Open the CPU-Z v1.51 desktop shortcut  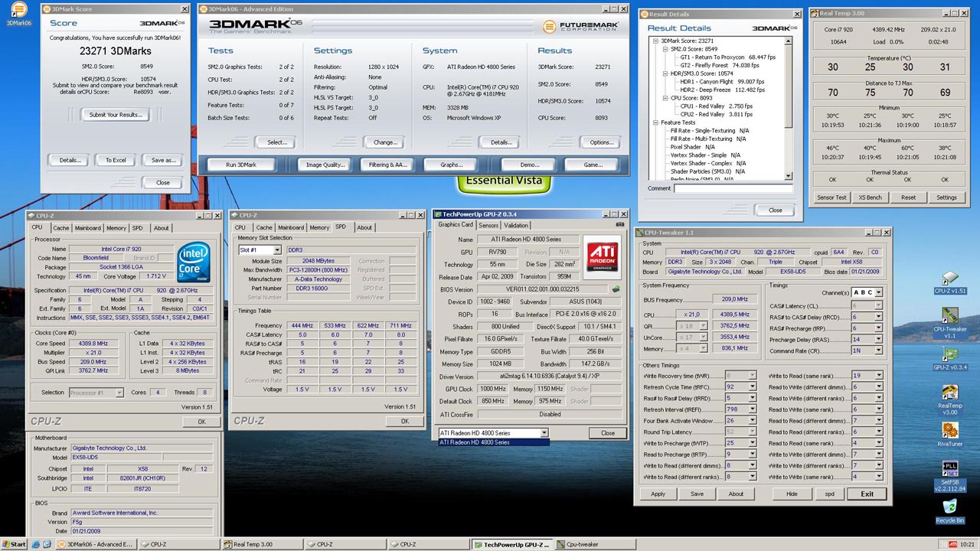coord(949,282)
